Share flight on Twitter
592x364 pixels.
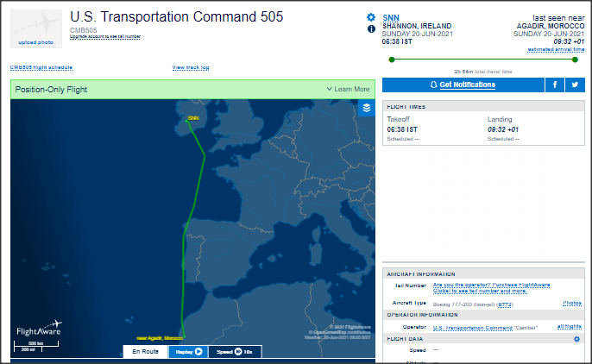574,85
